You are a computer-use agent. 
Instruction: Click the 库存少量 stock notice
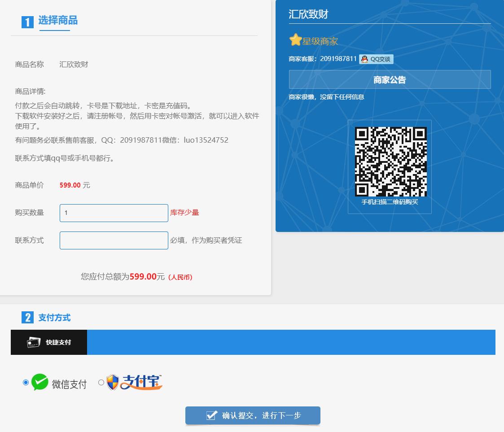tap(184, 213)
